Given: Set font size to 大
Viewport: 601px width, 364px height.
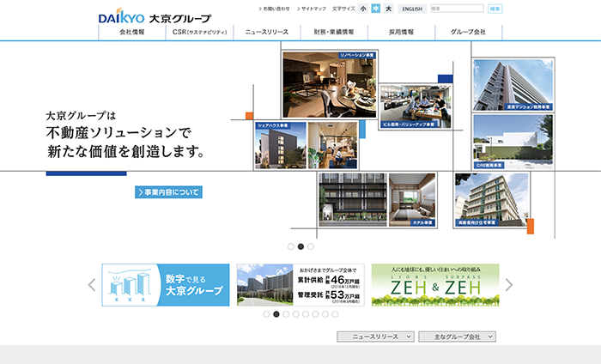Looking at the screenshot, I should tap(388, 9).
